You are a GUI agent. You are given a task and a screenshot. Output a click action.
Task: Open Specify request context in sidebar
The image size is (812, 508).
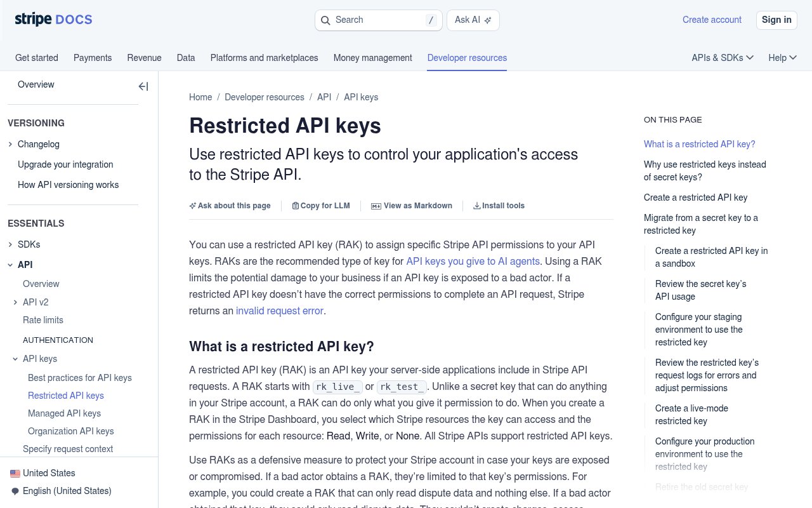(x=68, y=449)
